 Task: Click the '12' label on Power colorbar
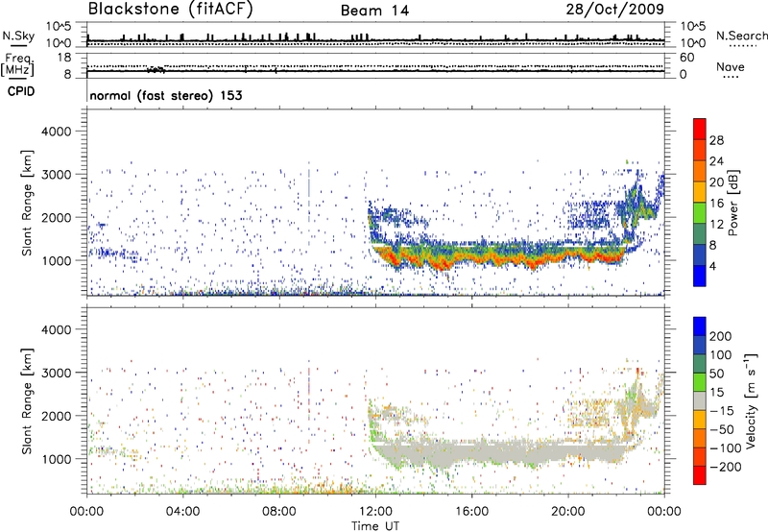coord(716,225)
